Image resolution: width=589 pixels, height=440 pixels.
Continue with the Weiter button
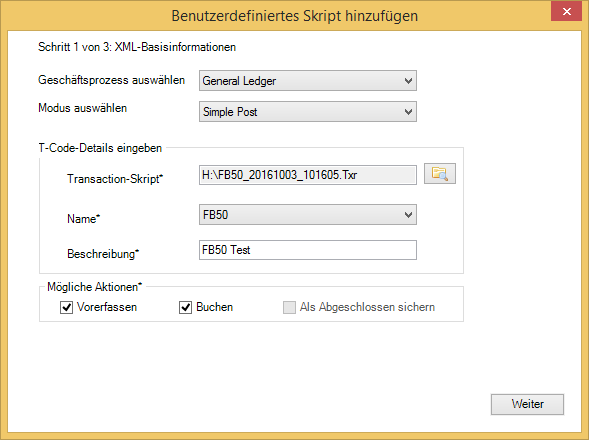point(527,404)
